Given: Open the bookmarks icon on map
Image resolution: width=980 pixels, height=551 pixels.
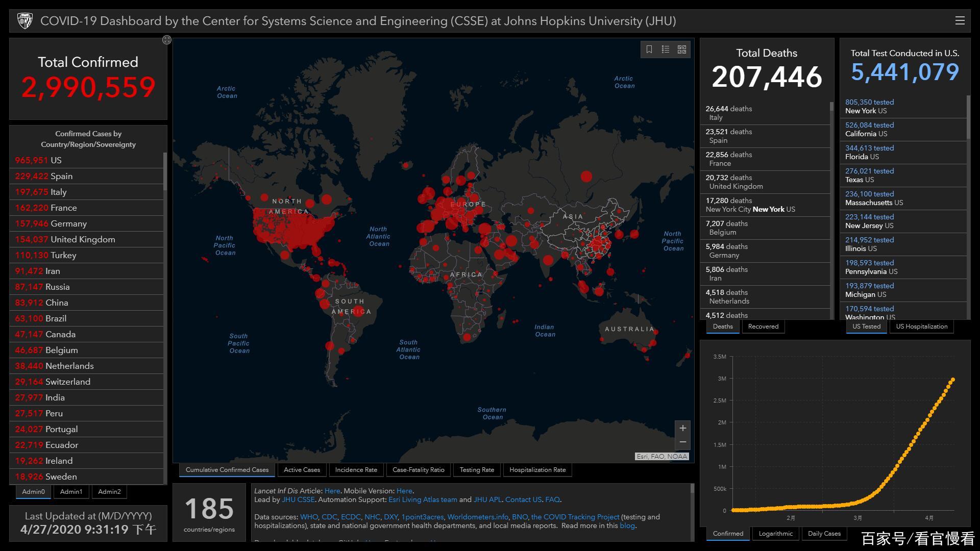Looking at the screenshot, I should pyautogui.click(x=649, y=49).
